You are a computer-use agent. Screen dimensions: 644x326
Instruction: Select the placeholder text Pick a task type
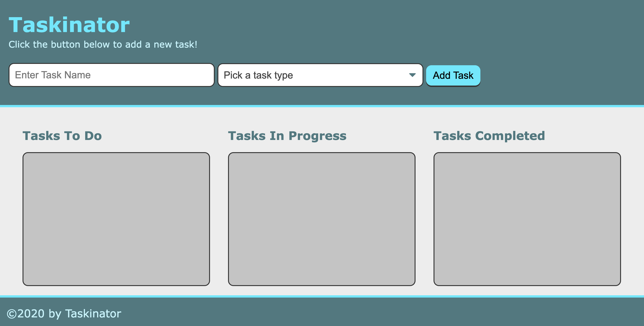point(258,75)
